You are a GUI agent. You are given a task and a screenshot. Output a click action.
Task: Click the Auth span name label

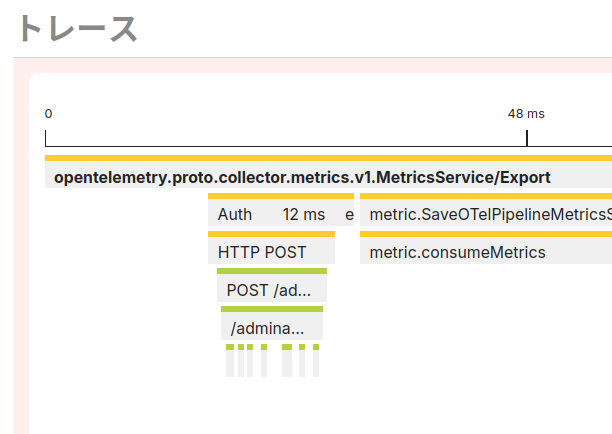pos(235,214)
